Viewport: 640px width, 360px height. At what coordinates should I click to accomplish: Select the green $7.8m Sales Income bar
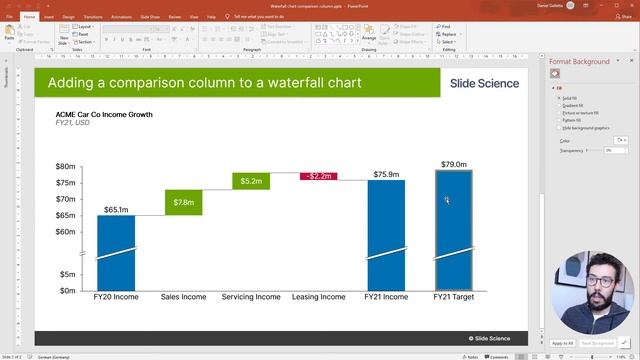(184, 202)
